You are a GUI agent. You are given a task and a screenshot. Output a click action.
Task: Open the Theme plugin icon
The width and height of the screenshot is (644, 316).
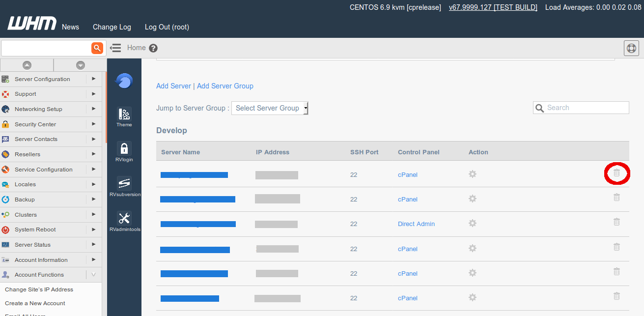[x=124, y=115]
